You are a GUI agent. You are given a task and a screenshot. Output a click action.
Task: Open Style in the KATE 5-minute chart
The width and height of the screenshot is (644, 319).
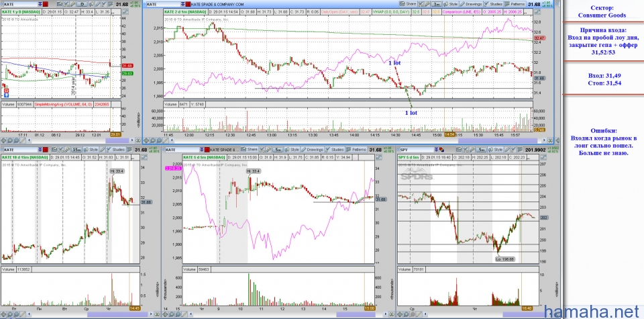coord(292,150)
